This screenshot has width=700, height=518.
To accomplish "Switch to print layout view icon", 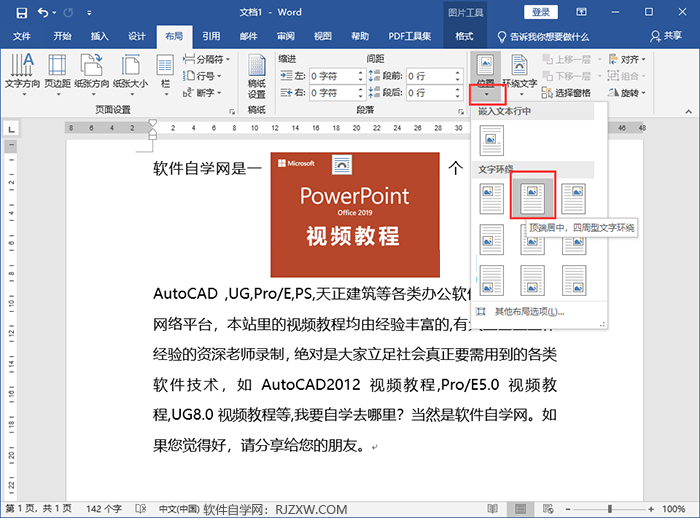I will pyautogui.click(x=520, y=509).
